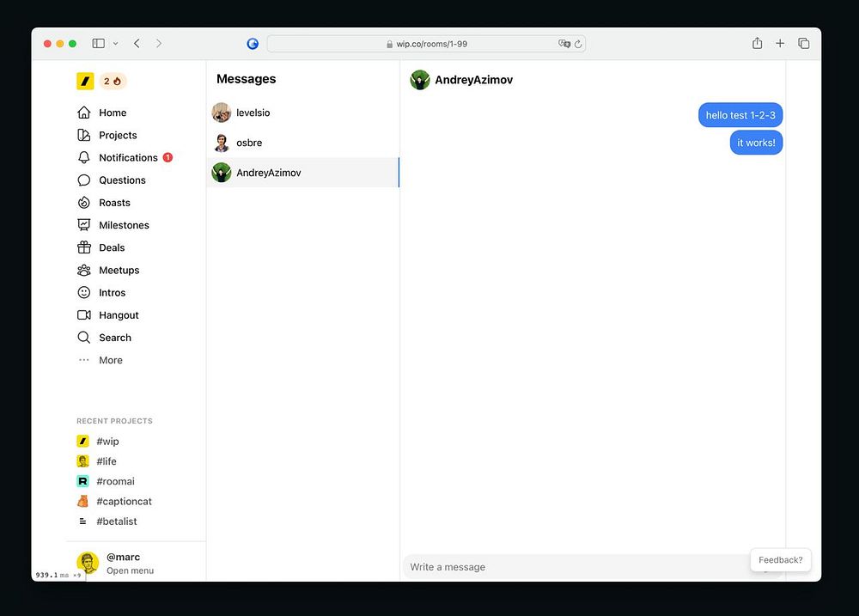
Task: Click the Home house icon
Action: (84, 113)
